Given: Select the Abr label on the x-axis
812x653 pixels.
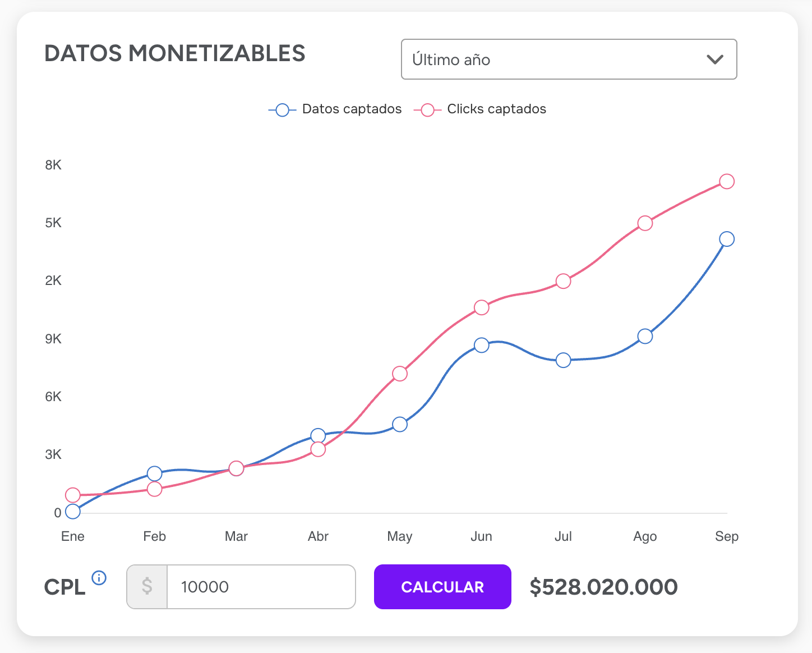Looking at the screenshot, I should tap(318, 536).
